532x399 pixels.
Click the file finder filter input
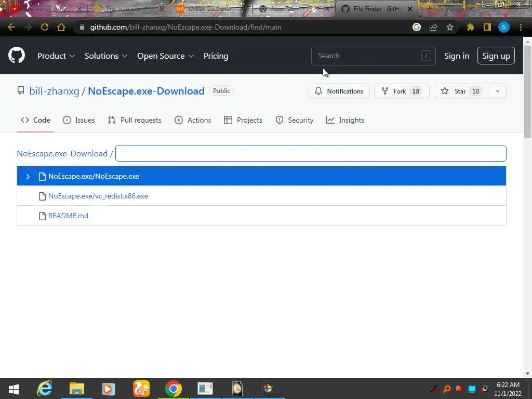[x=311, y=153]
